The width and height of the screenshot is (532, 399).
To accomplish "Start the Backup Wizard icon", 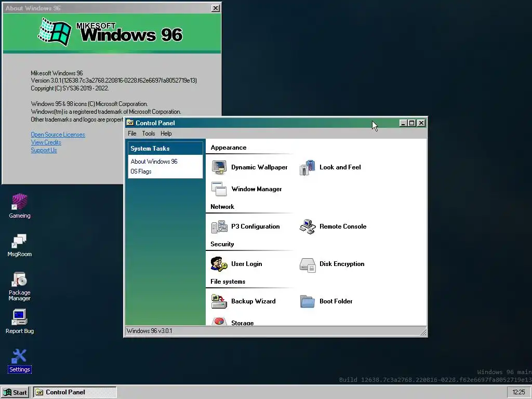I will coord(219,301).
